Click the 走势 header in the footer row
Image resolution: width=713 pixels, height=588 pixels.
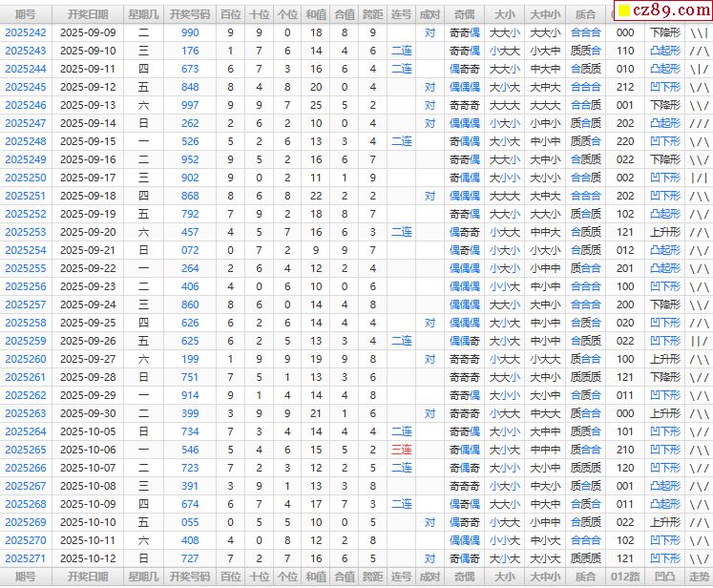pos(700,577)
